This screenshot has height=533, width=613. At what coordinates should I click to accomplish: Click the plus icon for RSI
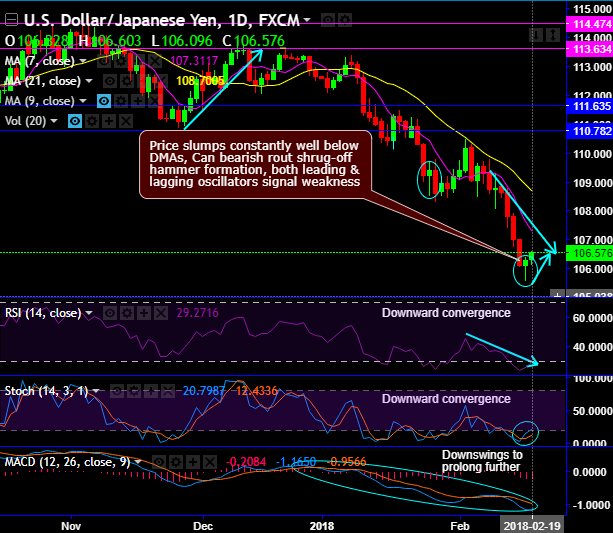[144, 313]
